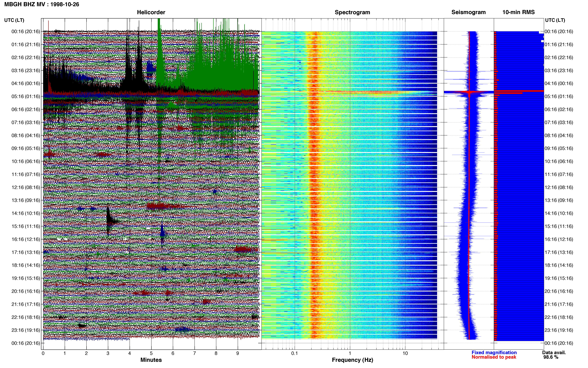Click left time label '23:16 (19:16)'
588x368 pixels.
[26, 330]
